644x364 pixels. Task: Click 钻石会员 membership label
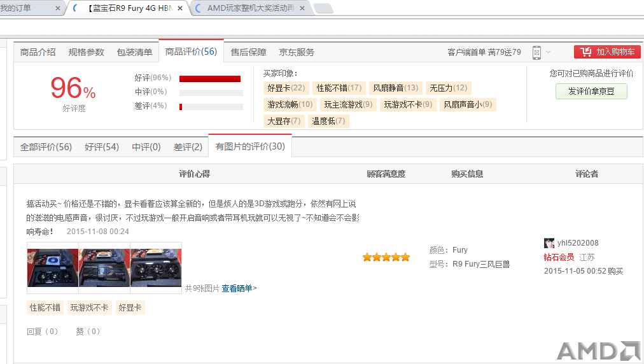tap(559, 257)
